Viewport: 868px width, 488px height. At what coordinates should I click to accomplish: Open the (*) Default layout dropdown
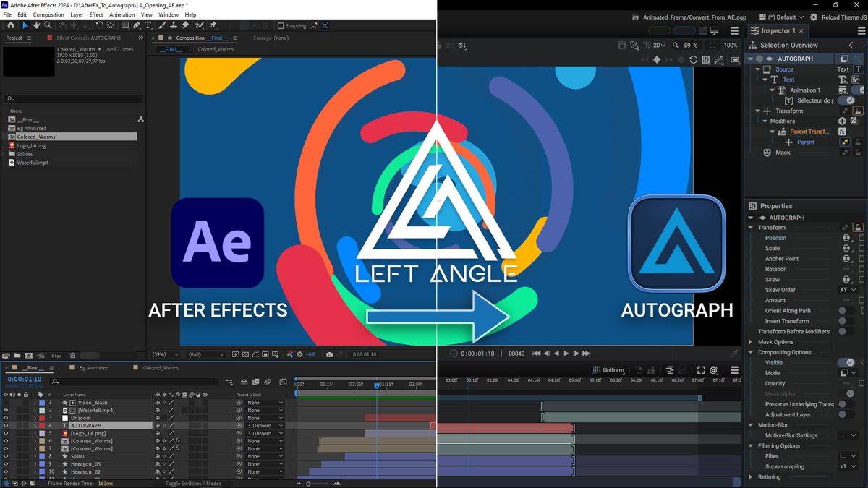[782, 17]
